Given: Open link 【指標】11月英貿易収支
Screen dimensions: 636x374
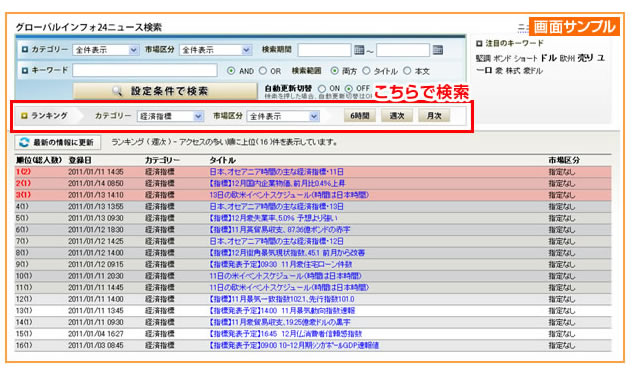Looking at the screenshot, I should [x=280, y=230].
